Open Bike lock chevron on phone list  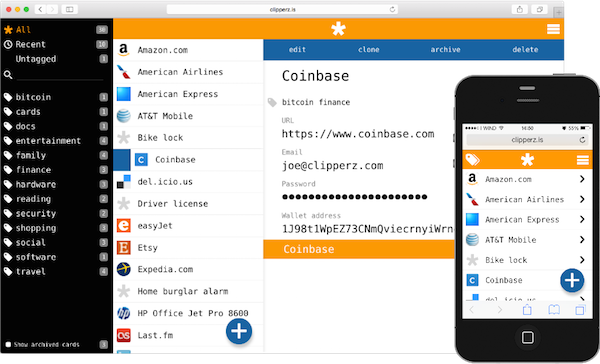coord(582,260)
